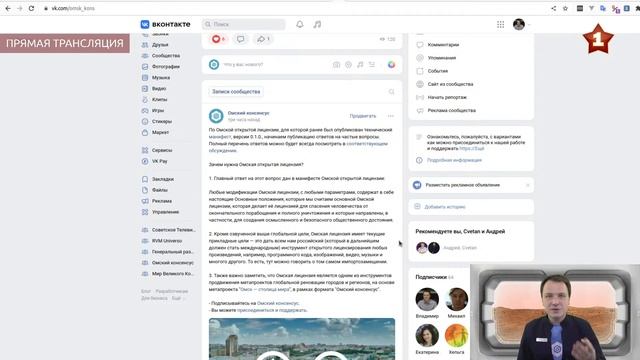640x360 pixels.
Task: Open subscriber Владимир's avatar
Action: click(x=427, y=299)
